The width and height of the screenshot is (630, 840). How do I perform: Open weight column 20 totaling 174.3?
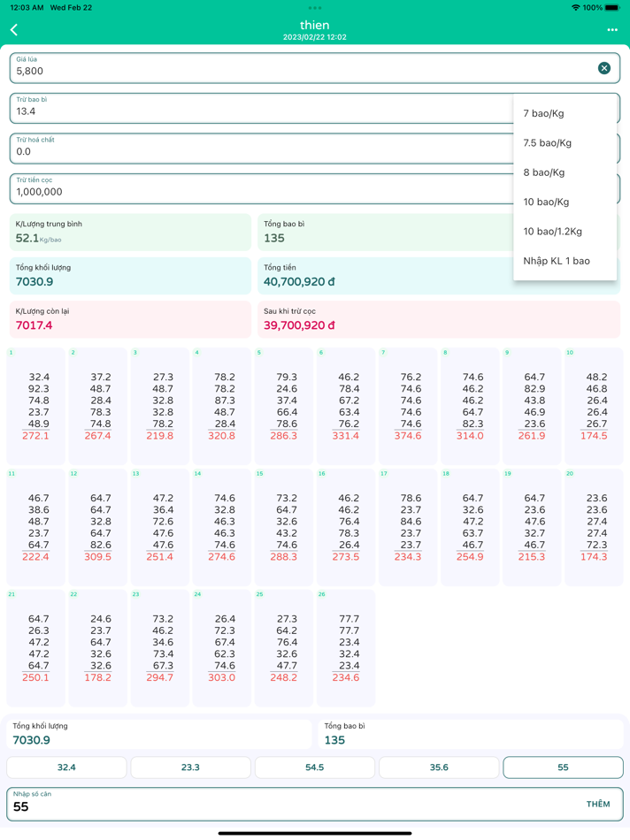(594, 527)
